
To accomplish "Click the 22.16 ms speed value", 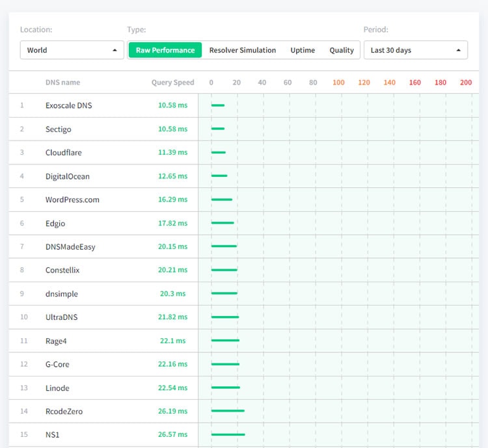I will (172, 364).
